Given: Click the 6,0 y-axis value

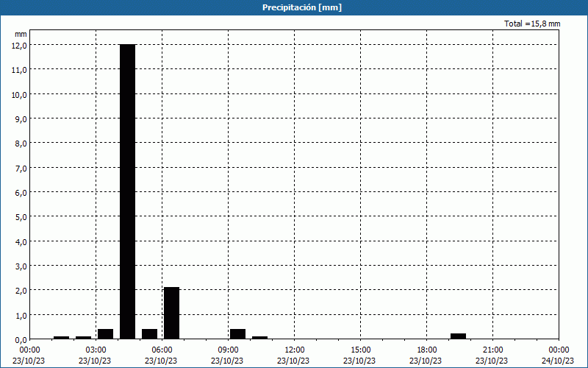Looking at the screenshot, I should click(21, 193).
